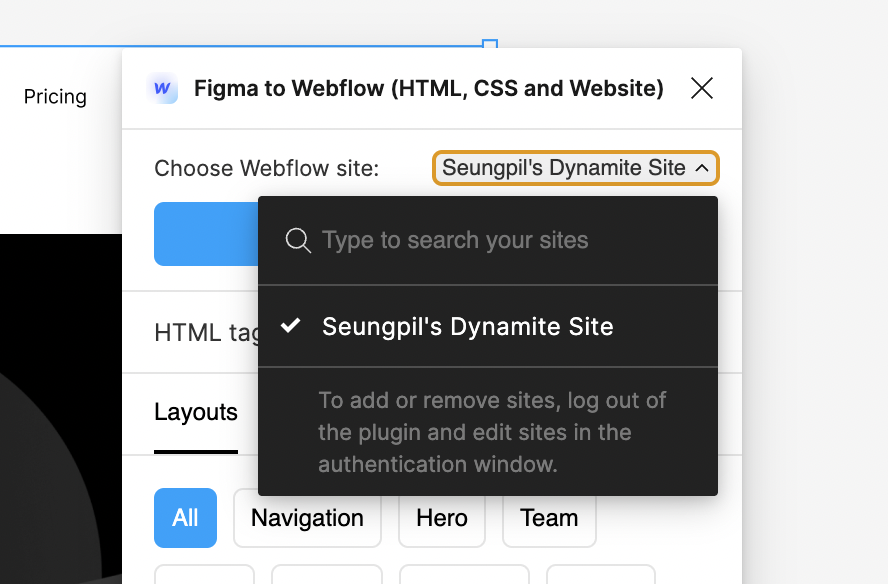The height and width of the screenshot is (584, 888).
Task: Click the X to close the plugin
Action: (x=702, y=88)
